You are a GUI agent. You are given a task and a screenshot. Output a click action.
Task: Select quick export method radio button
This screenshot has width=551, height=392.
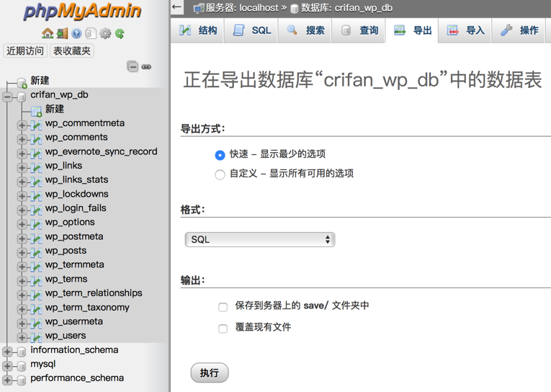[x=220, y=155]
